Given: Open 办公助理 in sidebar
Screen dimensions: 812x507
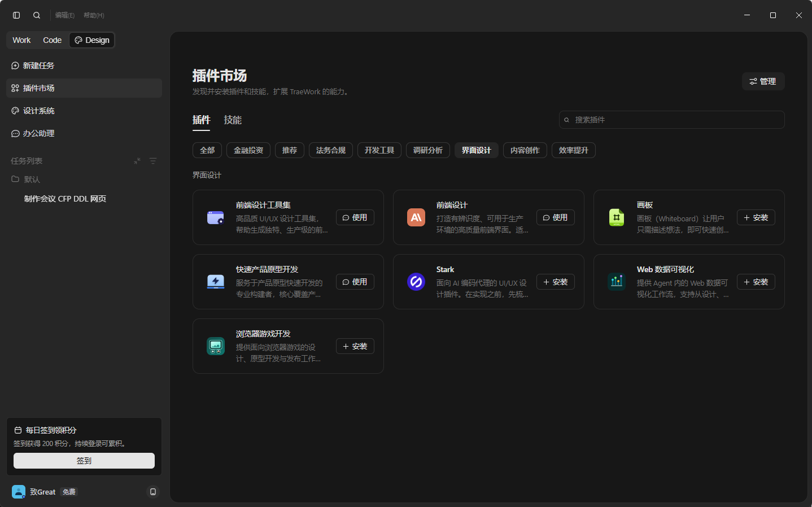Looking at the screenshot, I should pyautogui.click(x=84, y=133).
